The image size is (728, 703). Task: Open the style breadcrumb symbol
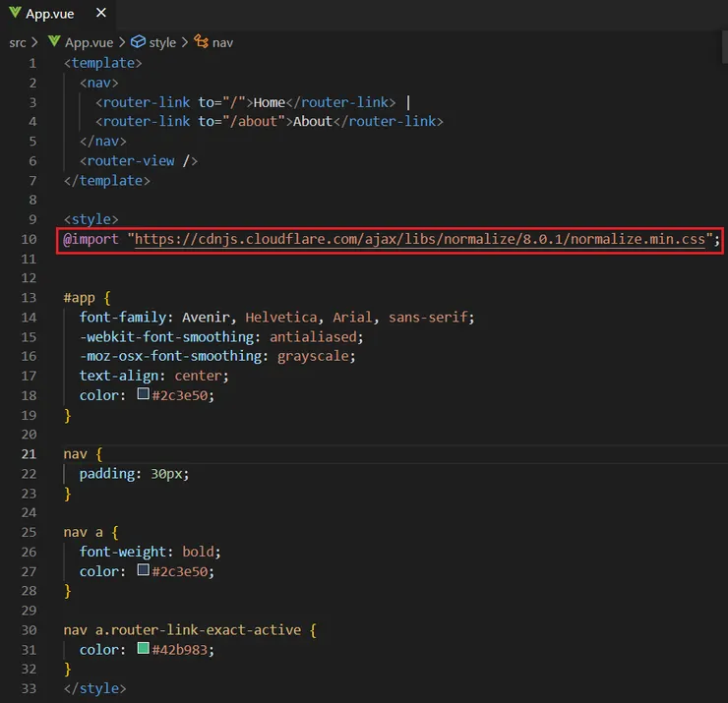(x=162, y=42)
